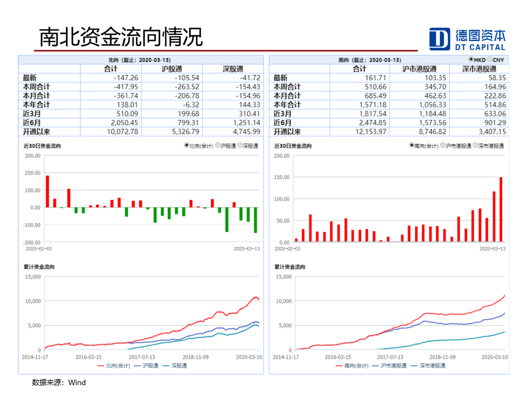
Task: Select 沪股通 radio in northbound 30-day chart
Action: coord(217,146)
